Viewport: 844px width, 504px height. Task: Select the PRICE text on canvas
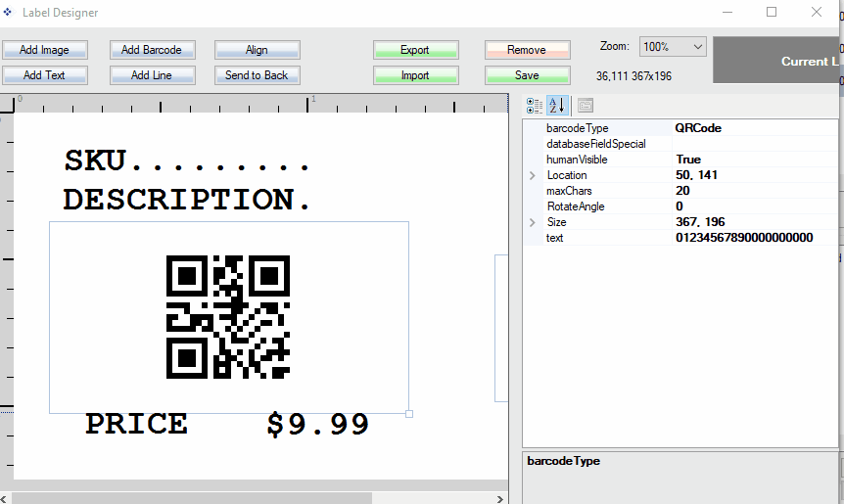tap(136, 424)
